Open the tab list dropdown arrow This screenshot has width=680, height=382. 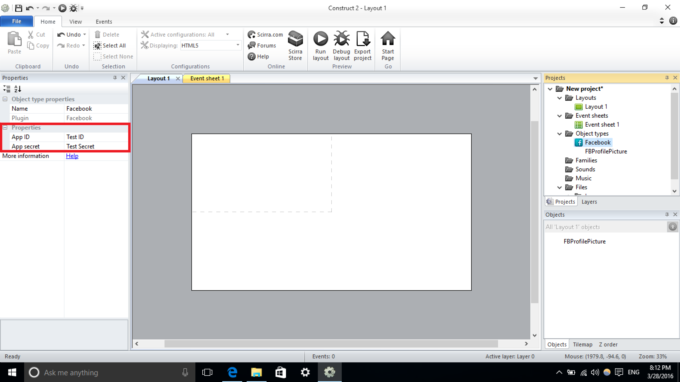535,78
